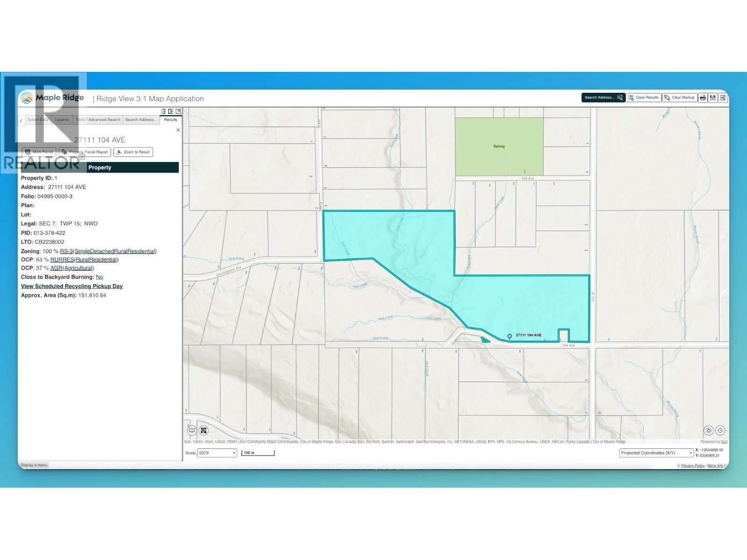Open the Scale dropdown showing 5379
The image size is (747, 560).
pyautogui.click(x=217, y=453)
